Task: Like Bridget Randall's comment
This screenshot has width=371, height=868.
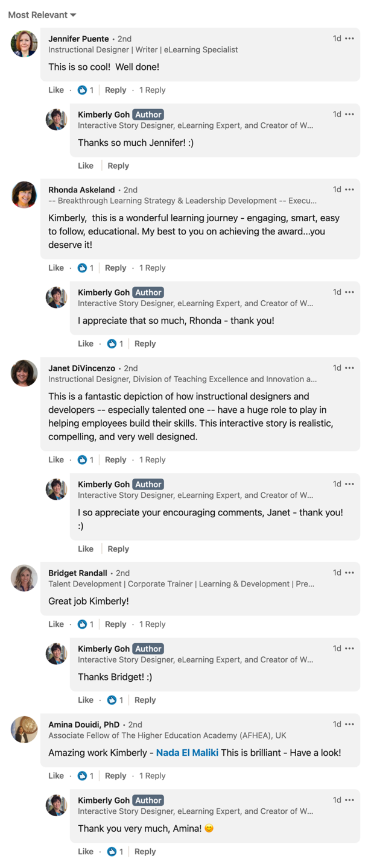Action: (x=56, y=624)
